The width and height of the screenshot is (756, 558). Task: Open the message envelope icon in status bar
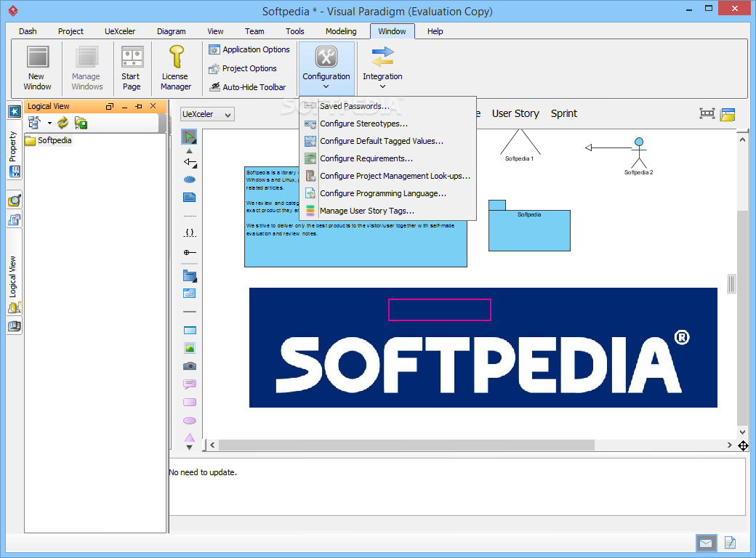coord(707,543)
